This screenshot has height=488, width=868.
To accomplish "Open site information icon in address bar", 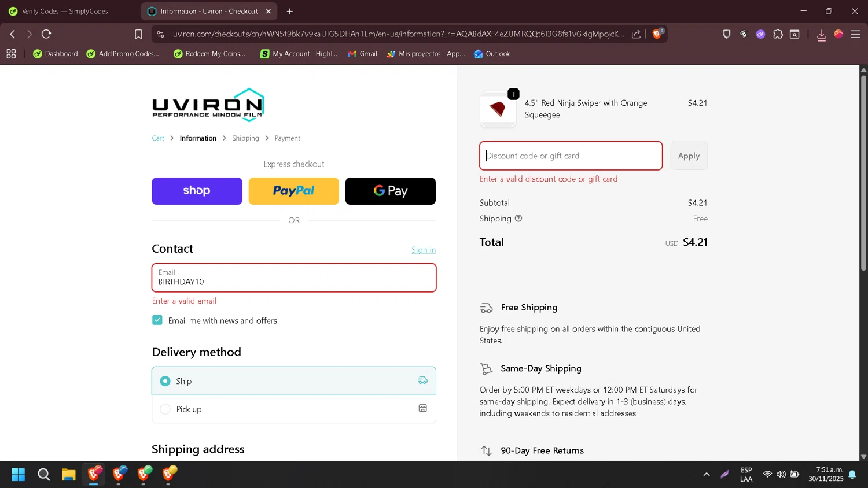I will pos(160,34).
